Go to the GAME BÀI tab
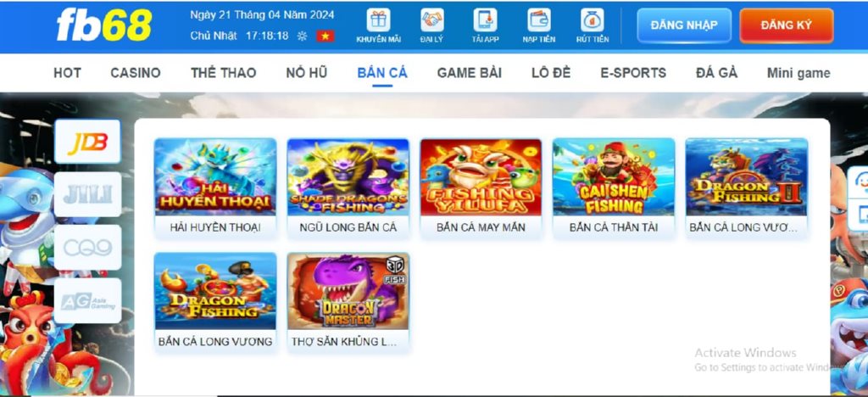This screenshot has width=868, height=397. (469, 73)
